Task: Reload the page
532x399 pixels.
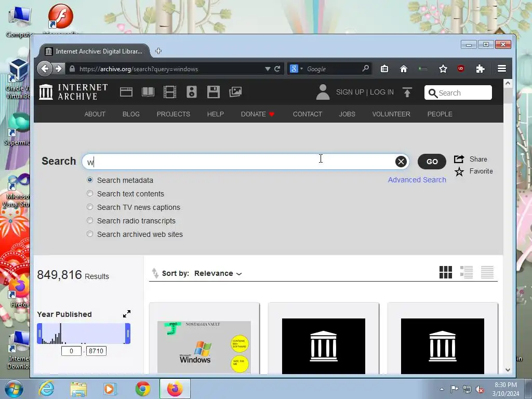Action: pyautogui.click(x=277, y=69)
